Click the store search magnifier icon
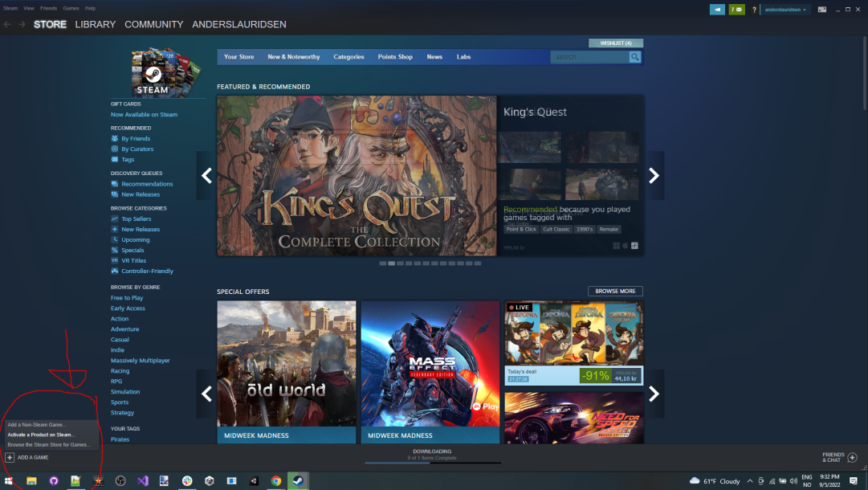The width and height of the screenshot is (868, 490). click(x=635, y=57)
